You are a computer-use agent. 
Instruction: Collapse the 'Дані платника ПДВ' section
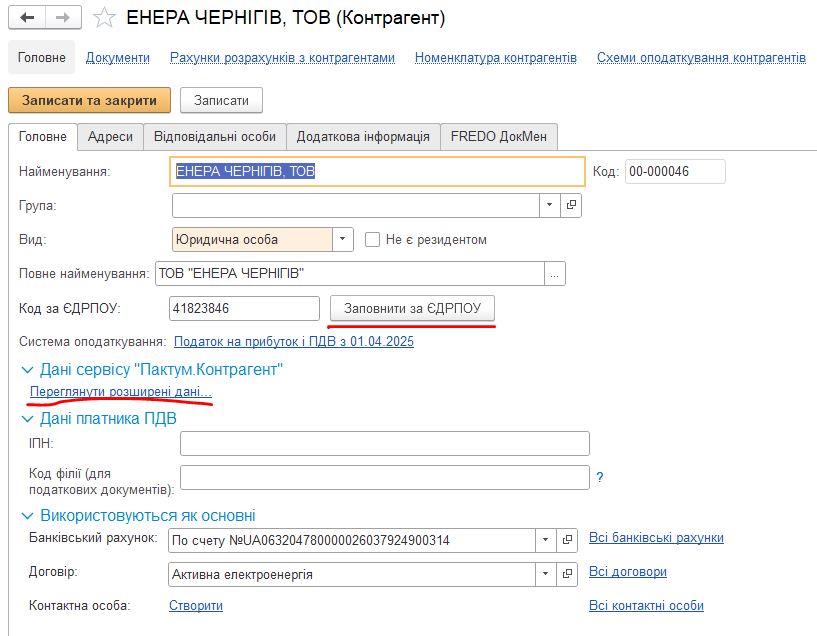click(26, 418)
